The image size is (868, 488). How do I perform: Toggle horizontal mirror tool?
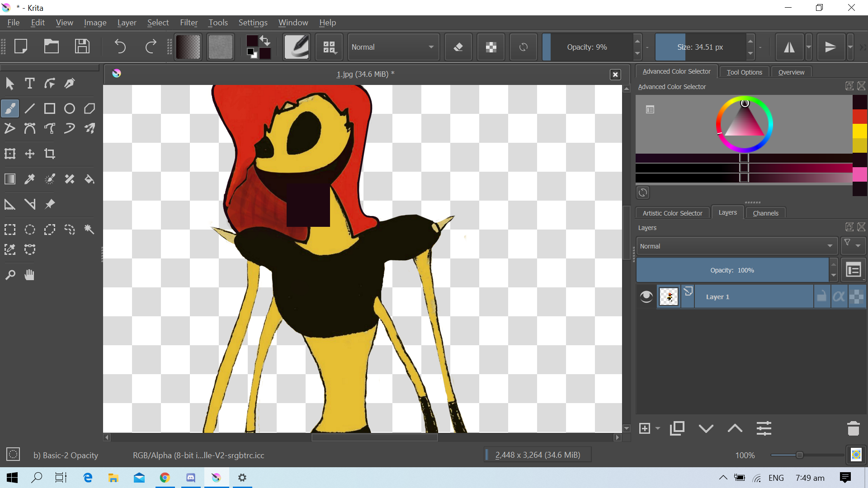tap(789, 47)
